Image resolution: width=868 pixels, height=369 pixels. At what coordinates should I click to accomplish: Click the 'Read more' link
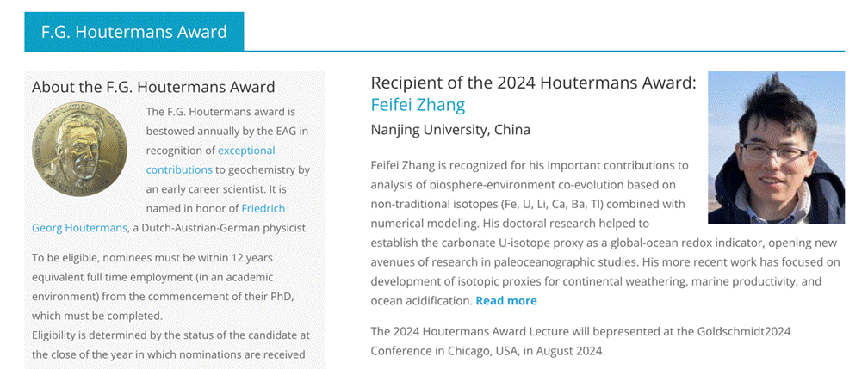pyautogui.click(x=506, y=300)
